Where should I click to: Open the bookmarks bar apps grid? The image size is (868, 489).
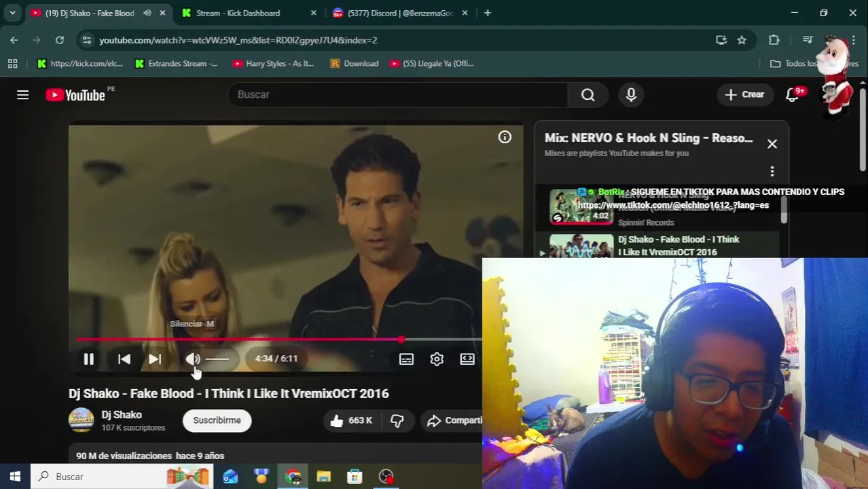pyautogui.click(x=12, y=63)
